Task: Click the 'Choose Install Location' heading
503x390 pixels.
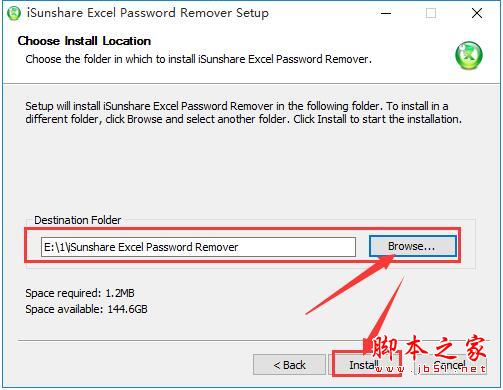Action: [84, 41]
